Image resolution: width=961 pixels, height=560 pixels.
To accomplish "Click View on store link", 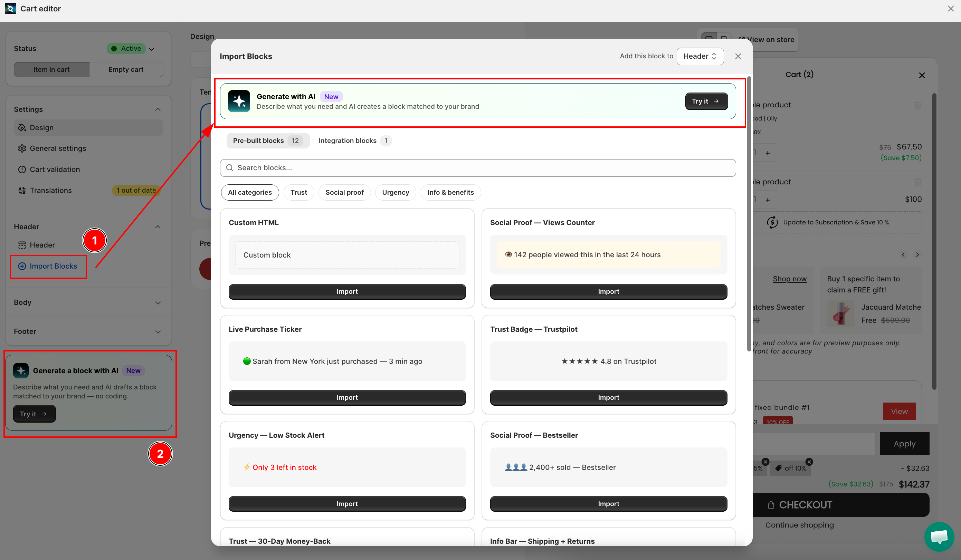I will 767,40.
